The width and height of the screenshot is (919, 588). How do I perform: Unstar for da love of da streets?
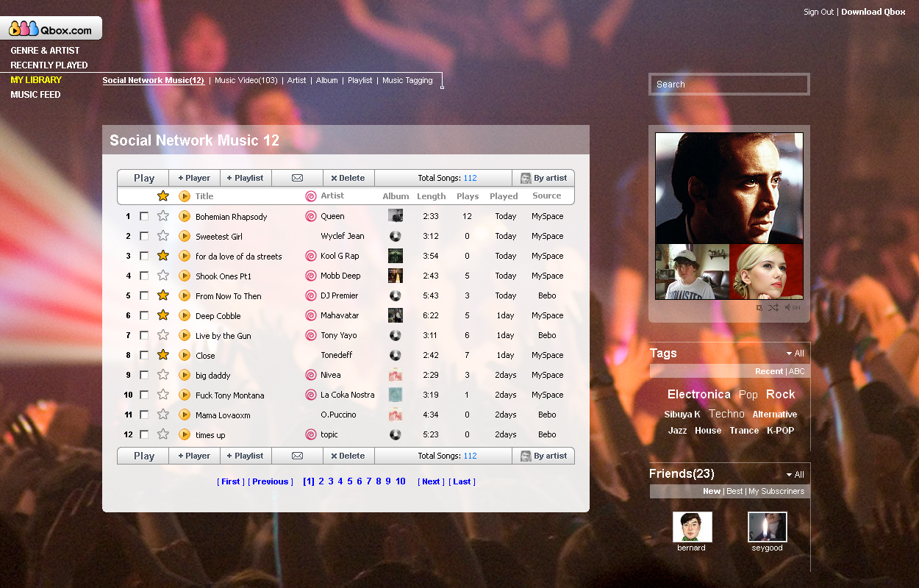coord(163,256)
